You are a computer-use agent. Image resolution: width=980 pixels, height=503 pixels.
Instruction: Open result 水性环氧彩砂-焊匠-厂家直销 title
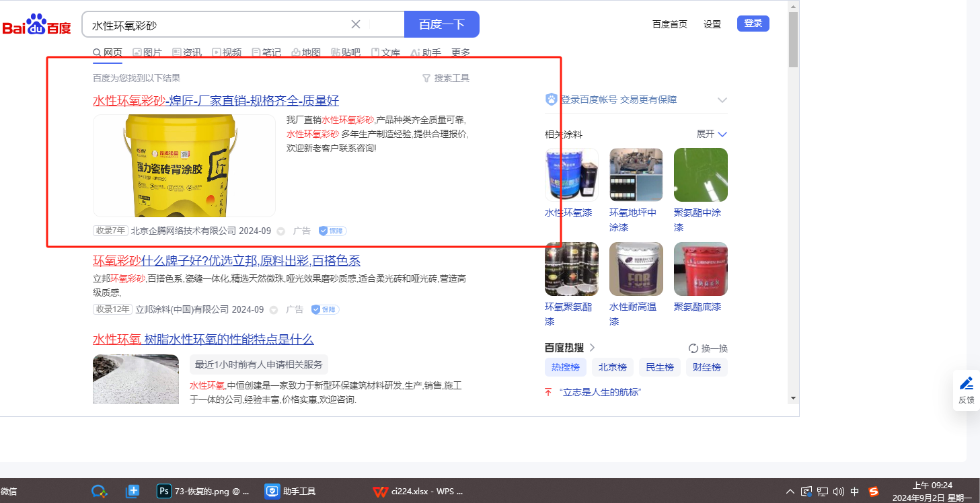tap(216, 101)
